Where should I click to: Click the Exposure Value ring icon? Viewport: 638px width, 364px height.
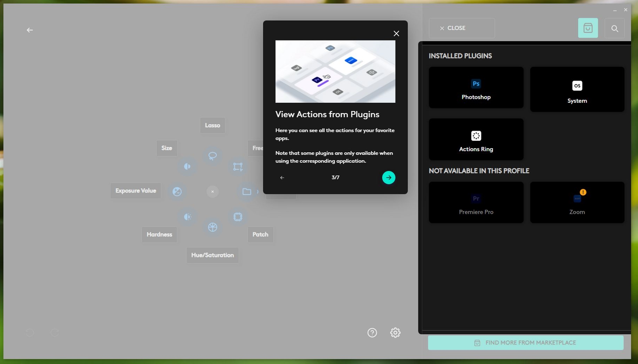point(177,191)
